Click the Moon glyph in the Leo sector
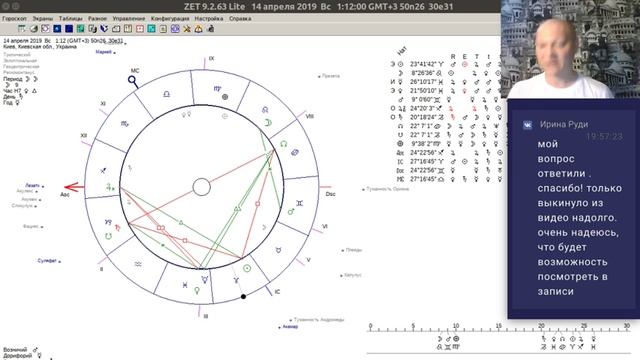Screen dimensions: 640x360 click(268, 122)
